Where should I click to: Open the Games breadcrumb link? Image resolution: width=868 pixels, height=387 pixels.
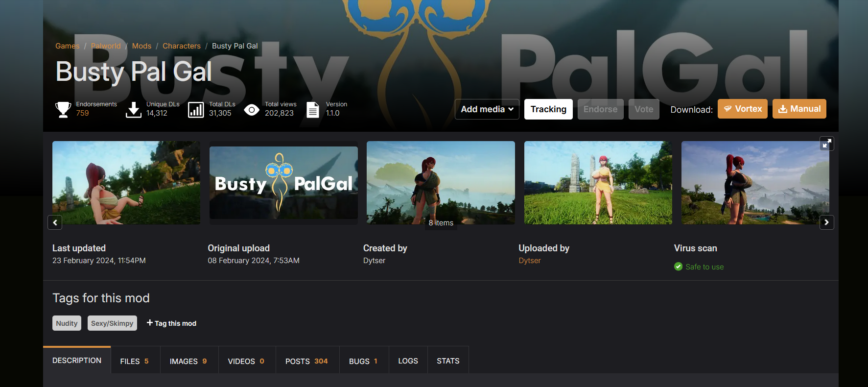[x=67, y=46]
